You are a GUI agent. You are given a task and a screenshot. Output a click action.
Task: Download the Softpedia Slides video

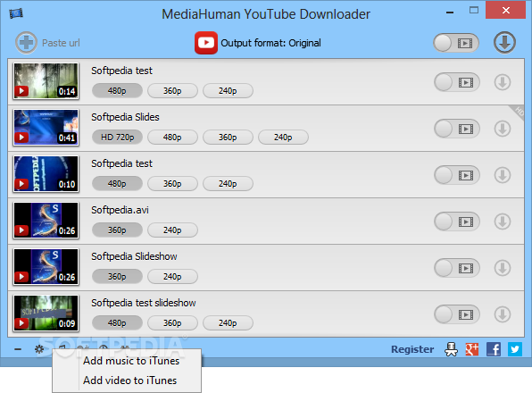(503, 129)
